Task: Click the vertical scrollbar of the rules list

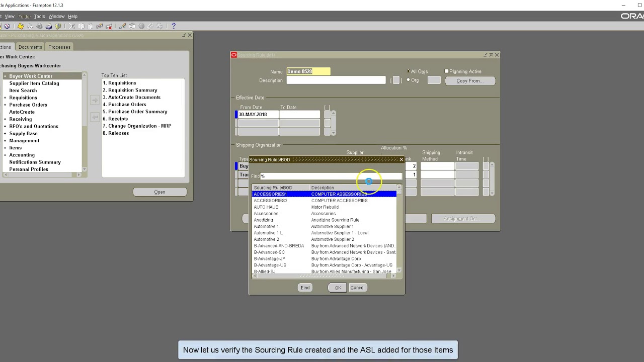Action: point(399,229)
